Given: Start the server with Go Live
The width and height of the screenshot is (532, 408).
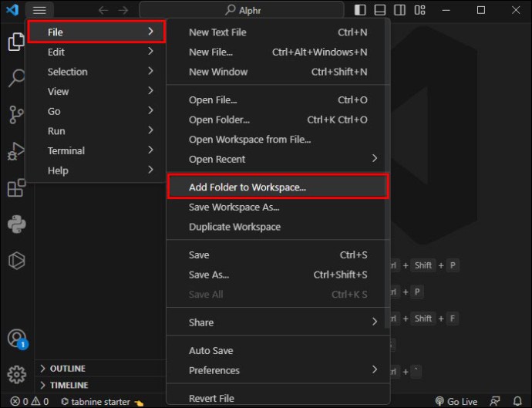Looking at the screenshot, I should click(456, 402).
